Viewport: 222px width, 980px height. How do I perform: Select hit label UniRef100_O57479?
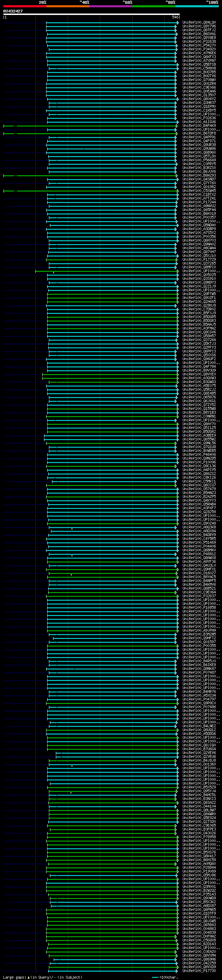199,489
